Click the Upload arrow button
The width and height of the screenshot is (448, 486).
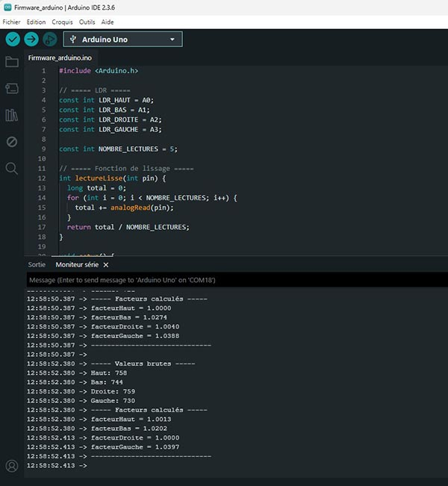point(31,39)
